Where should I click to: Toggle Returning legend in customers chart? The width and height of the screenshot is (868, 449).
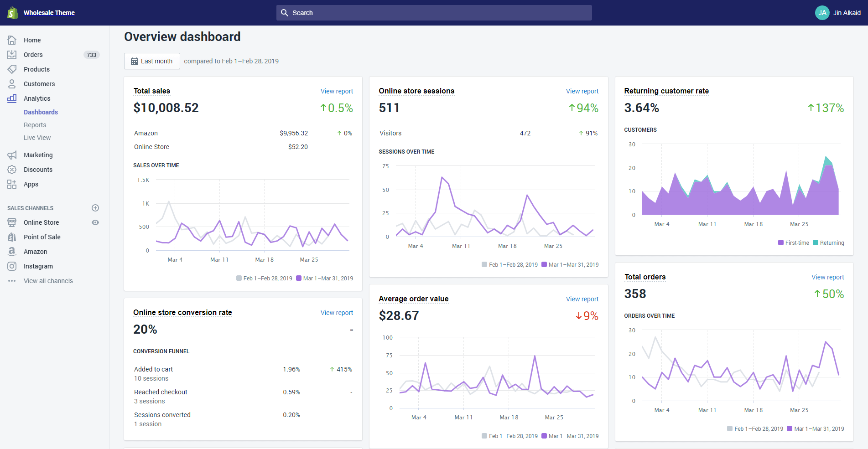coord(828,243)
